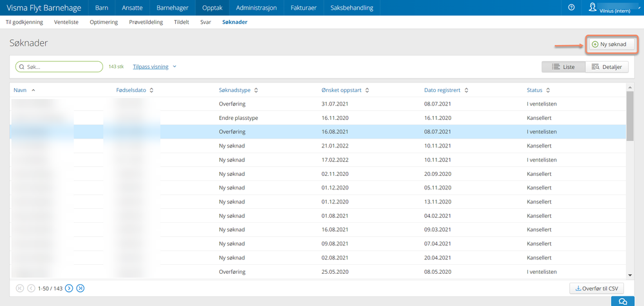Image resolution: width=644 pixels, height=306 pixels.
Task: Switch to Venteliste tab
Action: point(66,22)
